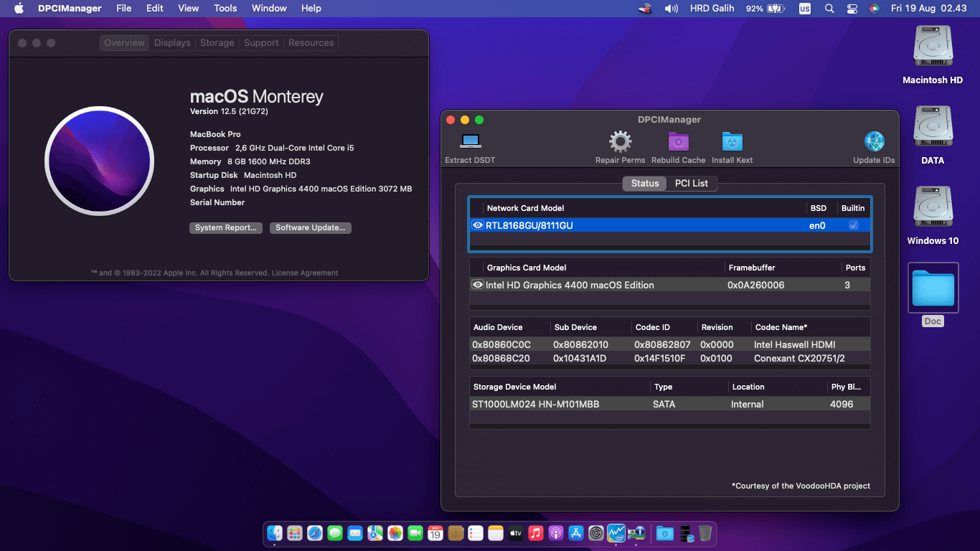Open Control Center in menu bar
This screenshot has height=551, width=980.
pos(852,9)
